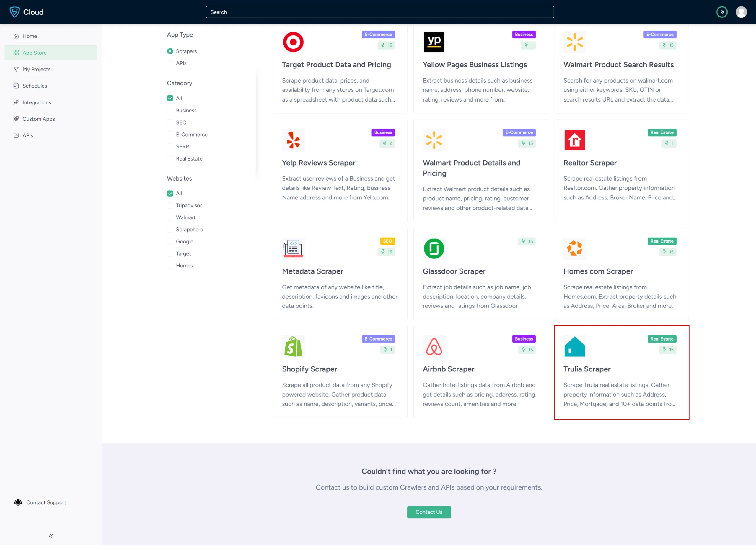Uncheck the All category checkbox
The width and height of the screenshot is (756, 550).
coord(170,99)
